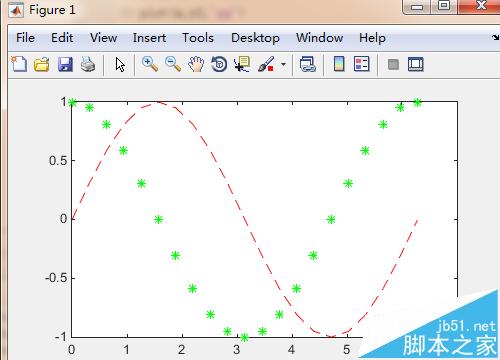
Task: Minimize the Figure 1 window
Action: 417,7
